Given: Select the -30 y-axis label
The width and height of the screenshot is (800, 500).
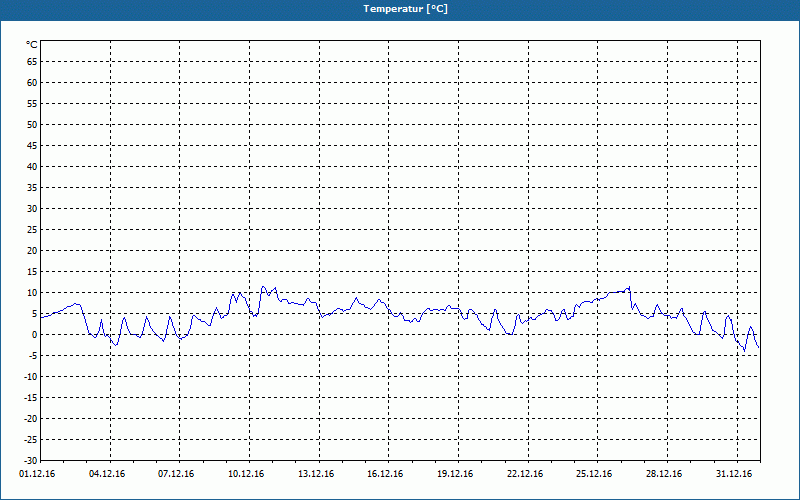Looking at the screenshot, I should 30,460.
